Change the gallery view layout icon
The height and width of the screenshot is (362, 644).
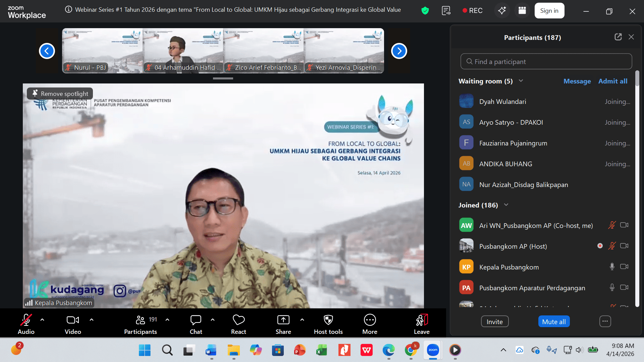tap(522, 10)
